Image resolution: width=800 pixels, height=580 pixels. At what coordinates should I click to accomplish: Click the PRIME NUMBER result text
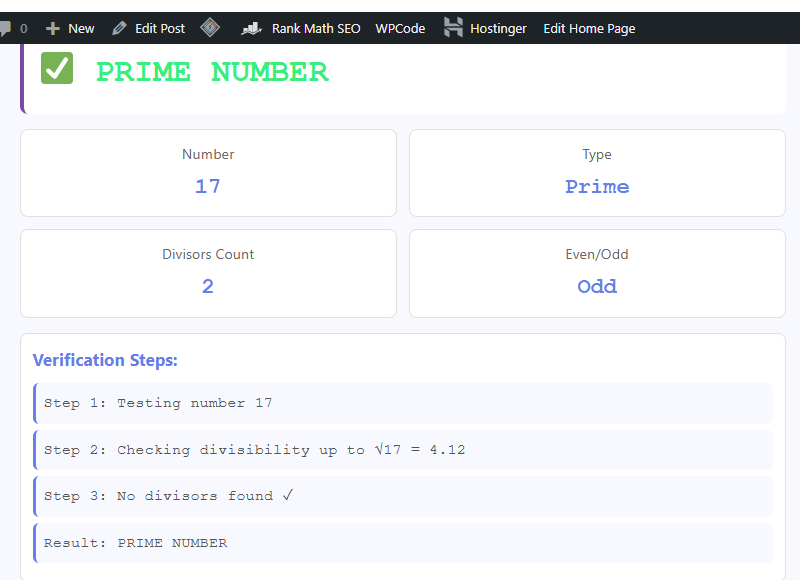[211, 70]
